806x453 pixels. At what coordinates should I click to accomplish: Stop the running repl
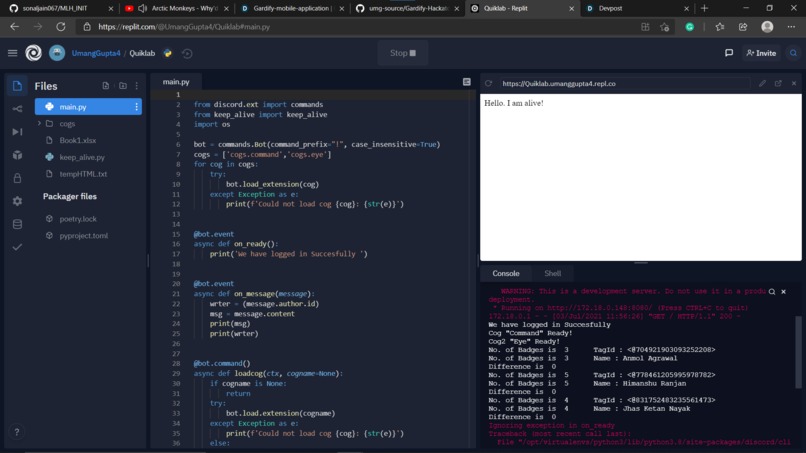coord(402,53)
